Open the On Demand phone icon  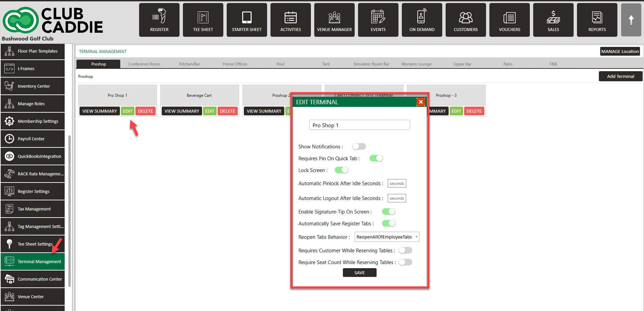coord(422,17)
